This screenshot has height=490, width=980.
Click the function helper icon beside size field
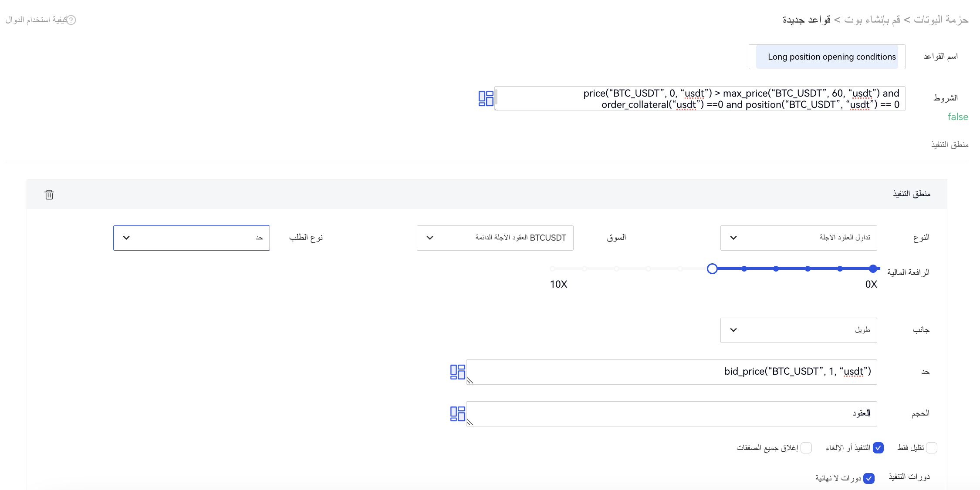click(457, 413)
